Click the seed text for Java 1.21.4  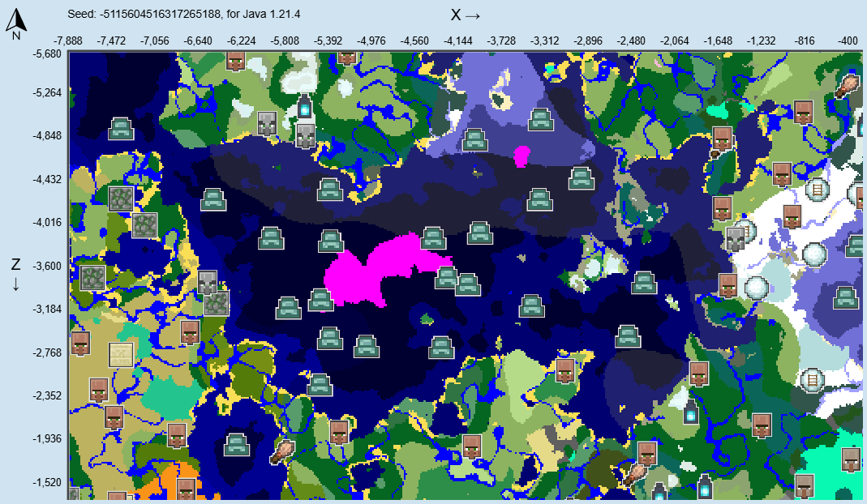coord(184,14)
